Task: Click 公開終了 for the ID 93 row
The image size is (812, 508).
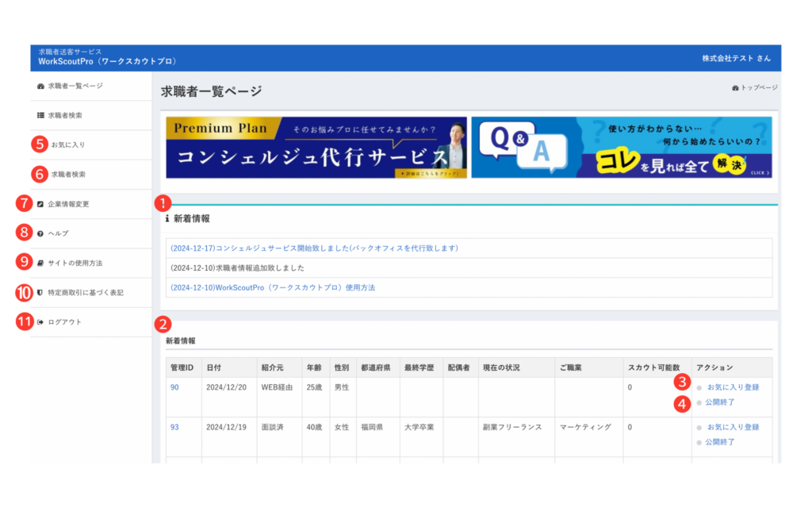Action: pyautogui.click(x=720, y=442)
